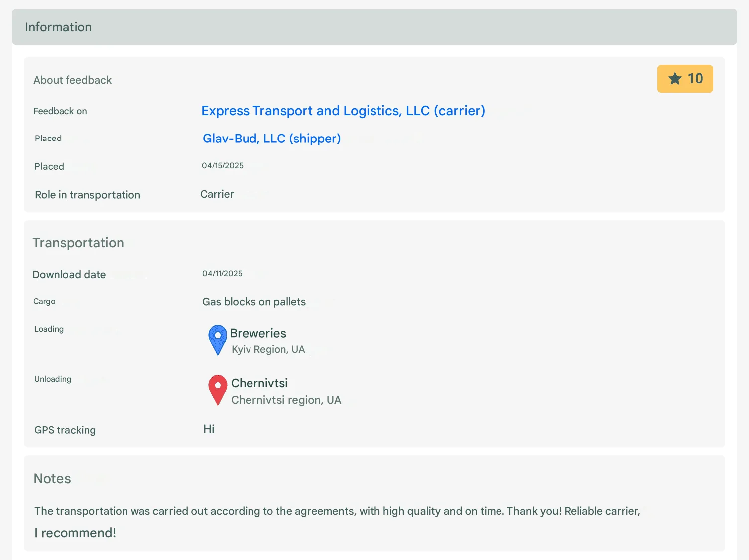The width and height of the screenshot is (749, 560).
Task: Select the Chernivtsi unloading city name
Action: tap(259, 383)
